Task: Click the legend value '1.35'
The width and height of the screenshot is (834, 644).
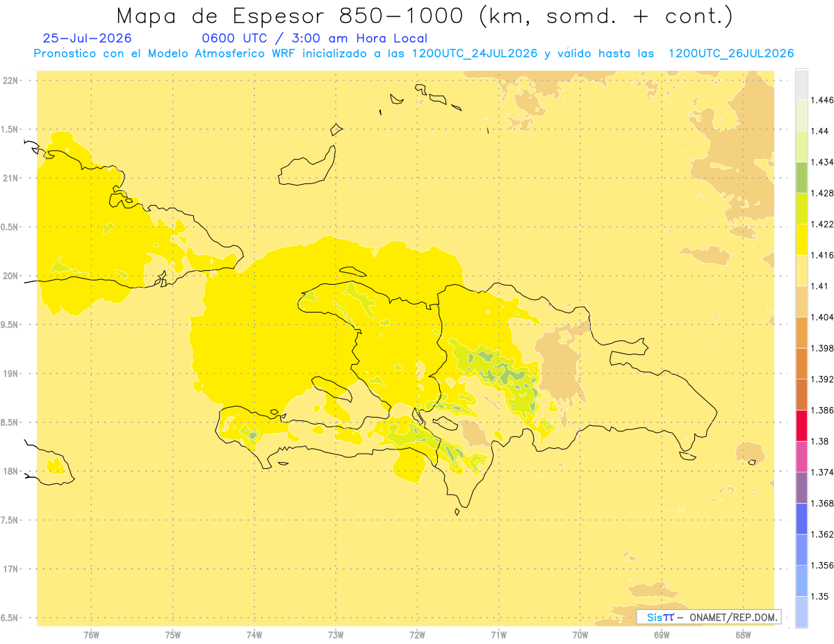Action: [x=819, y=596]
